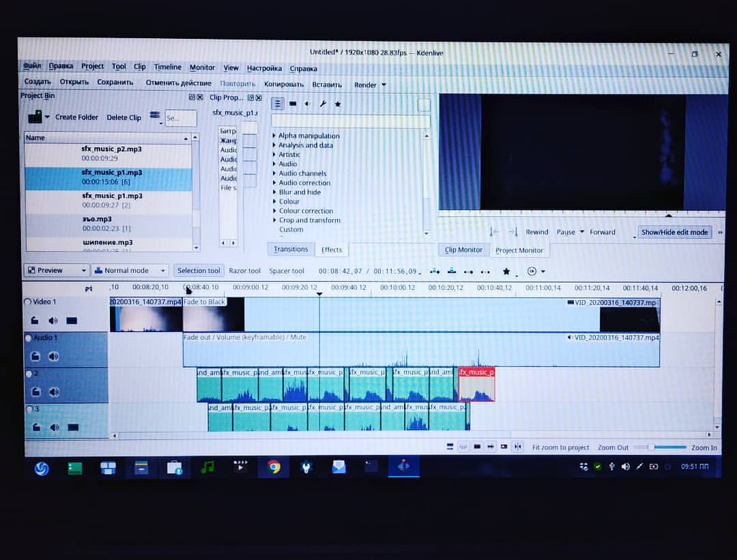Click the overwrite clip zone icon
The image size is (737, 560).
[x=452, y=271]
